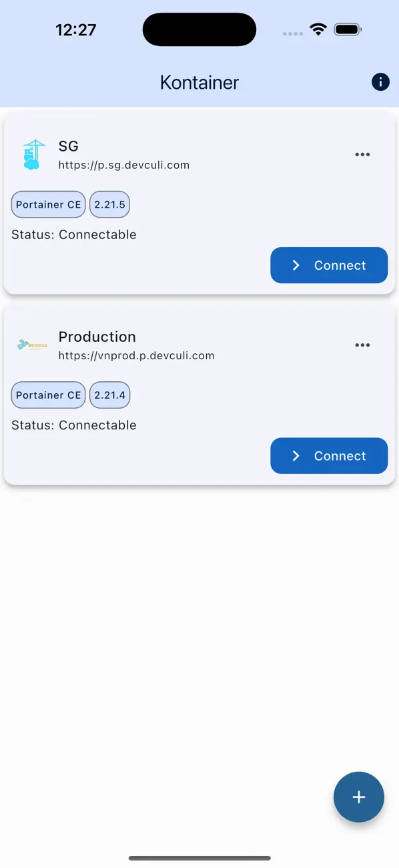Tap the home indicator bar at bottom

pyautogui.click(x=199, y=859)
